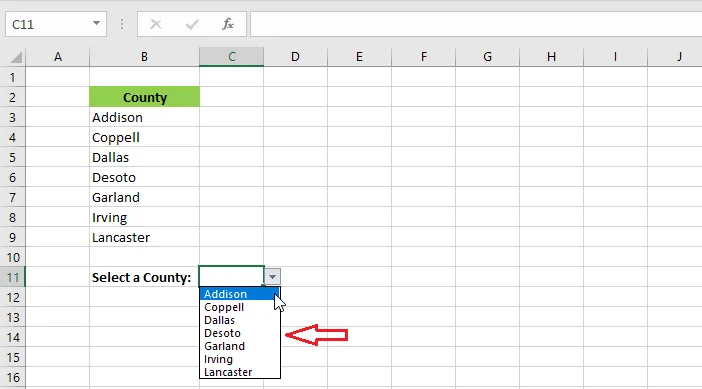Select row 2 header
Image resolution: width=702 pixels, height=389 pixels.
(13, 97)
